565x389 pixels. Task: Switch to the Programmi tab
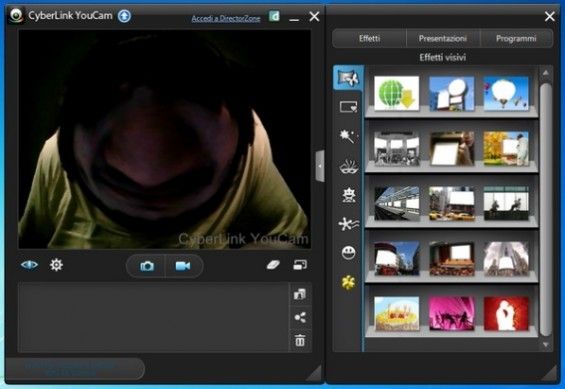click(x=516, y=39)
